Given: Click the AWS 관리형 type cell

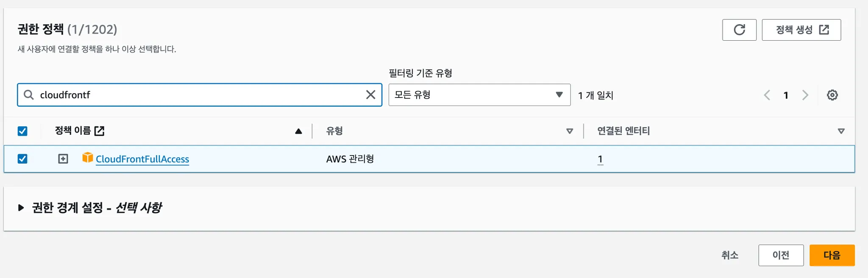Looking at the screenshot, I should pos(350,159).
